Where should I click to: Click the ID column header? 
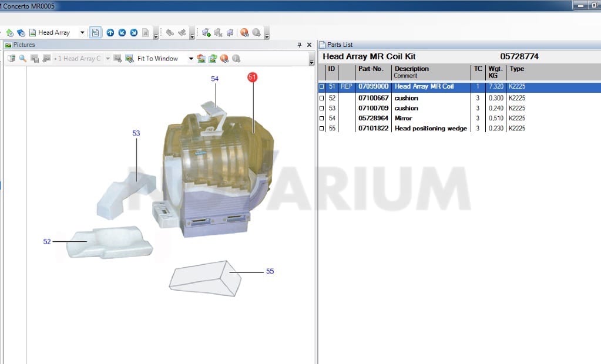(x=331, y=72)
